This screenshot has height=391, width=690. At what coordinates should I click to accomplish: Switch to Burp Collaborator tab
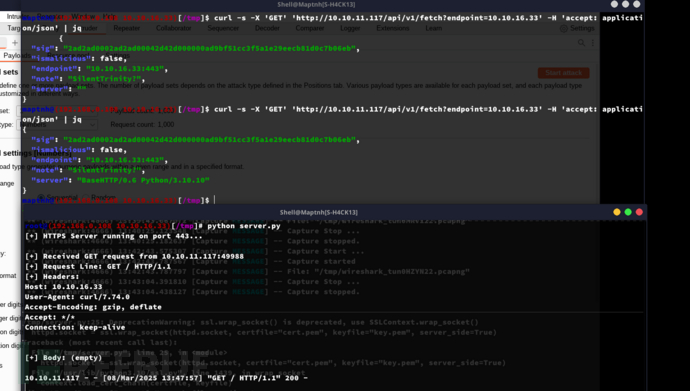pyautogui.click(x=173, y=28)
